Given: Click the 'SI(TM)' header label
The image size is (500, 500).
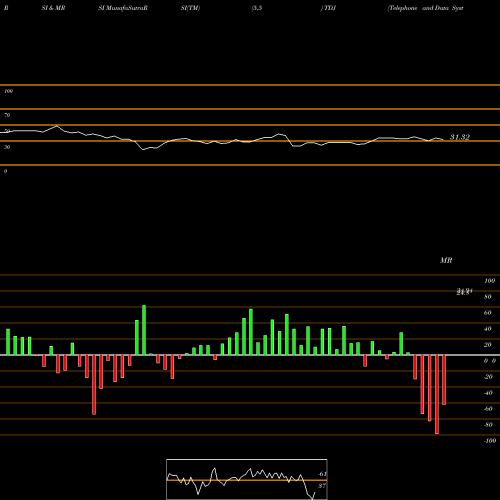Looking at the screenshot, I should coord(190,8).
